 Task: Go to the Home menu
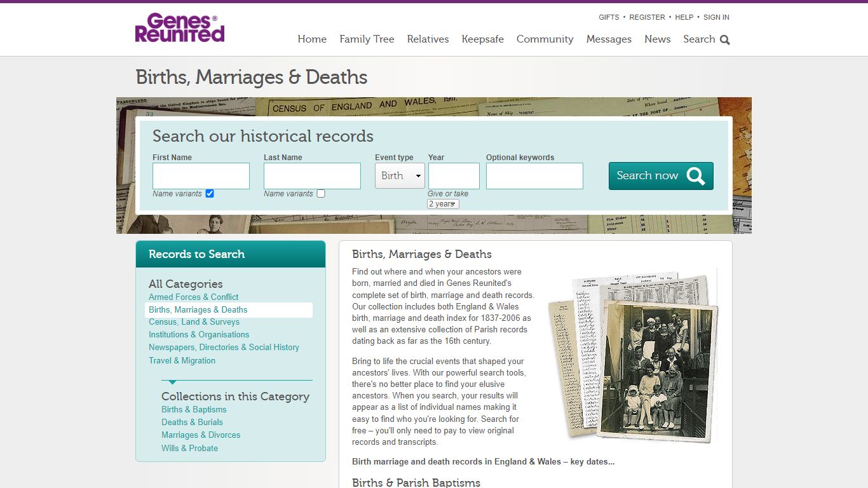coord(312,39)
